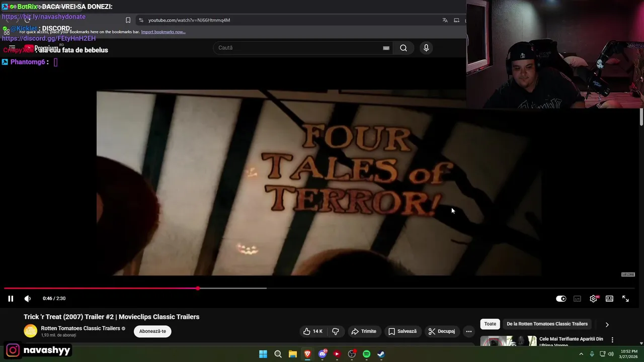Open player settings gear
This screenshot has width=644, height=362.
(593, 299)
